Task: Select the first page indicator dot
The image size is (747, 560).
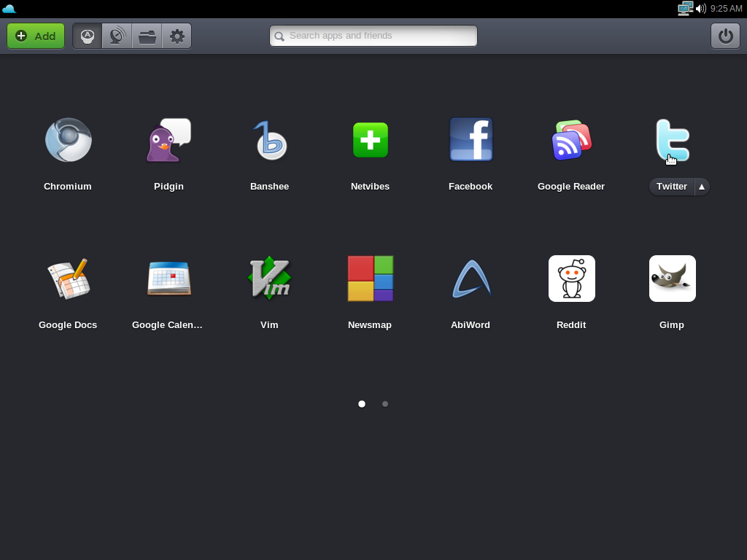Action: pyautogui.click(x=362, y=404)
